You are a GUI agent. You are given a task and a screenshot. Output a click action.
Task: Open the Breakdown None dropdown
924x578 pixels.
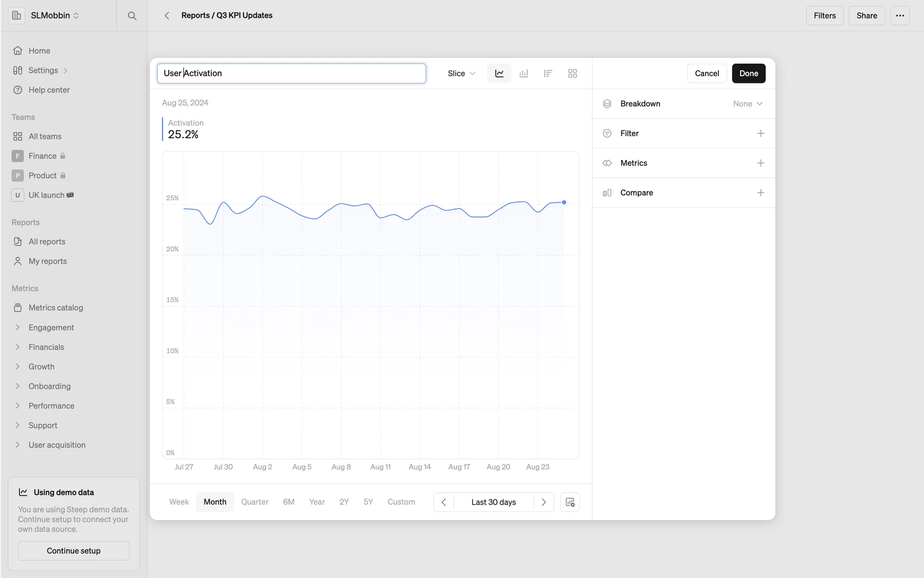click(x=747, y=104)
